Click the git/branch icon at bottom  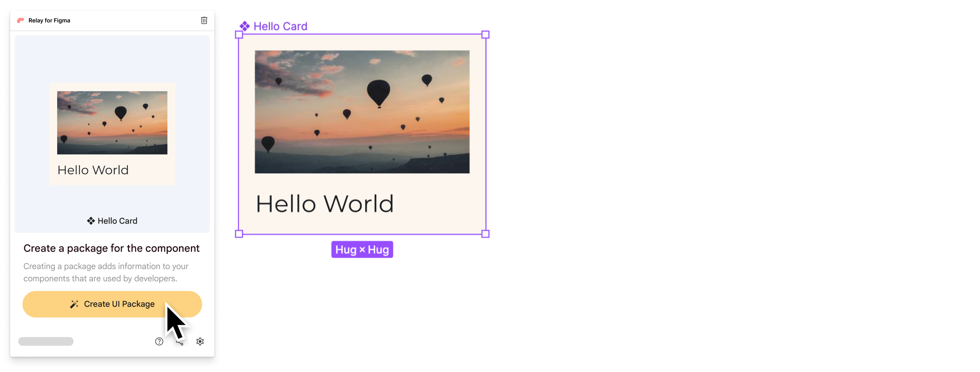point(179,341)
